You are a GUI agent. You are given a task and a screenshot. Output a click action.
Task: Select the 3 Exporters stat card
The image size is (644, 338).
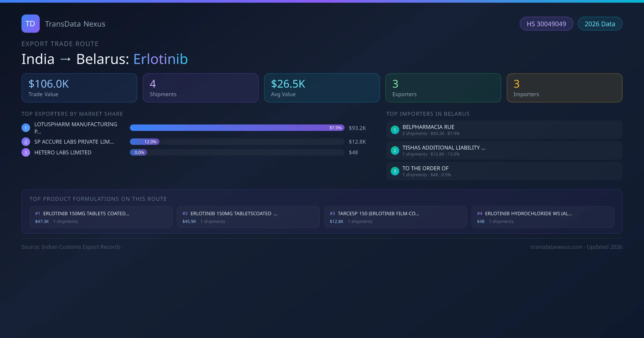pos(443,88)
